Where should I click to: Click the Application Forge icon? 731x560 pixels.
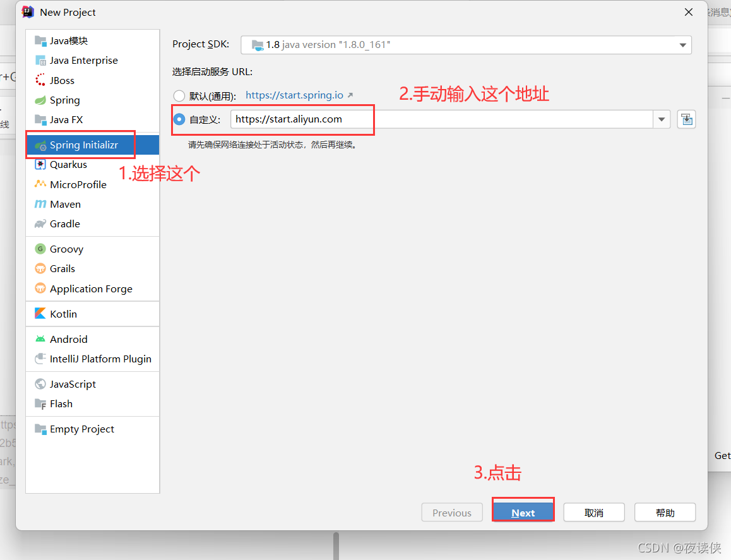(40, 289)
